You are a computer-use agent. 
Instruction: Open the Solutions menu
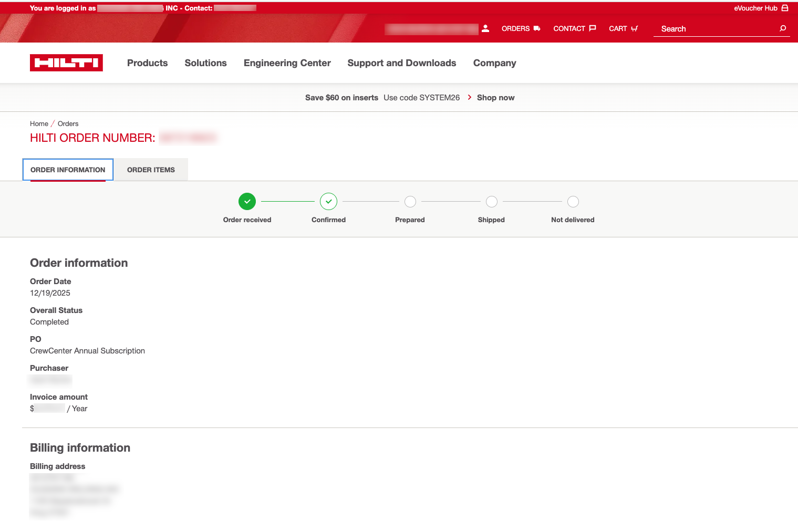tap(206, 63)
